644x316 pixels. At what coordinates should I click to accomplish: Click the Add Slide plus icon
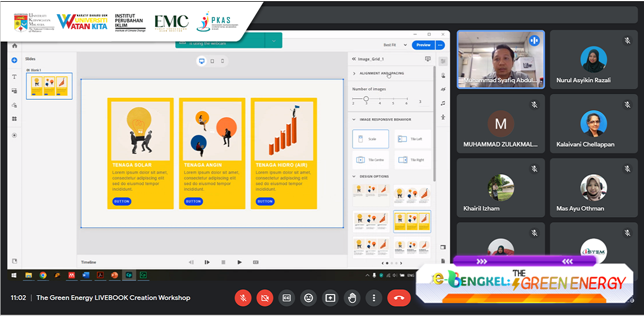tap(14, 60)
